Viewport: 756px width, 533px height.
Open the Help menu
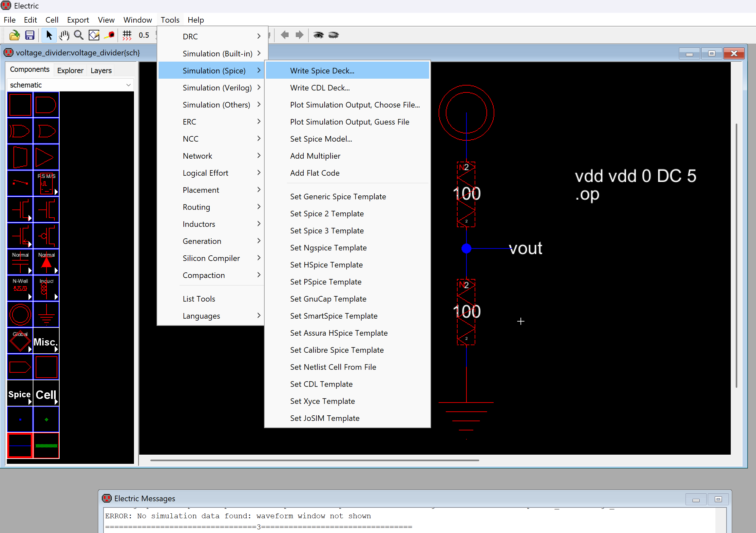tap(196, 20)
